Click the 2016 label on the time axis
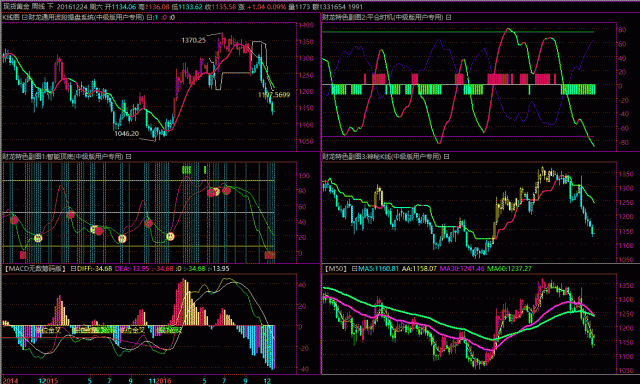 [x=163, y=381]
